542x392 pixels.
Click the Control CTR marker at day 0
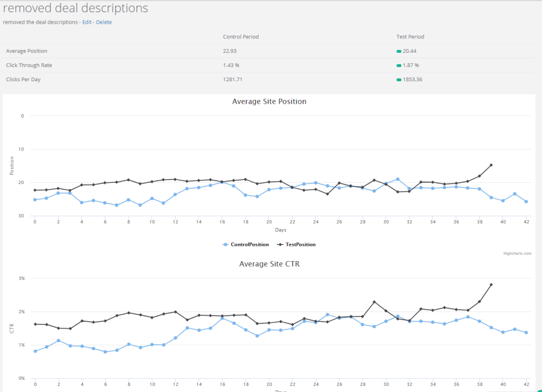[x=35, y=351]
